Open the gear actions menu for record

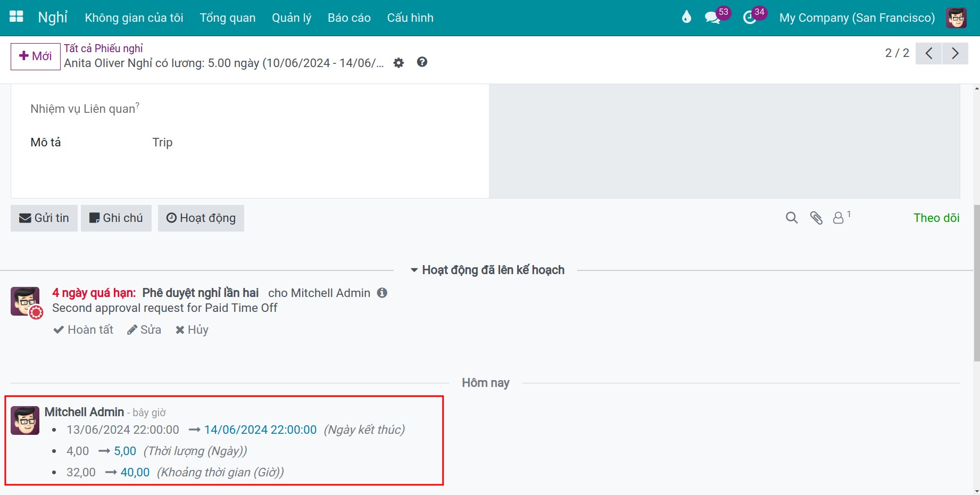tap(398, 63)
